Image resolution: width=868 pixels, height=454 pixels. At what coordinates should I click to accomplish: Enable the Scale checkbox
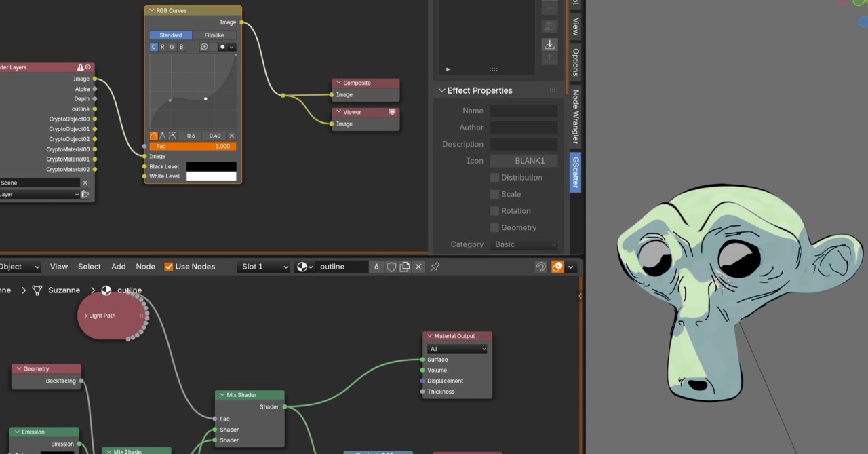click(494, 194)
